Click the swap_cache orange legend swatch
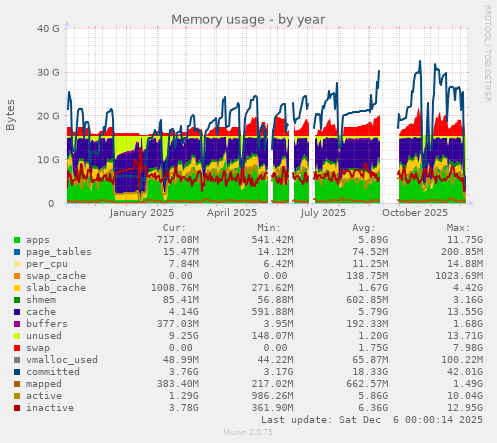 pyautogui.click(x=17, y=276)
